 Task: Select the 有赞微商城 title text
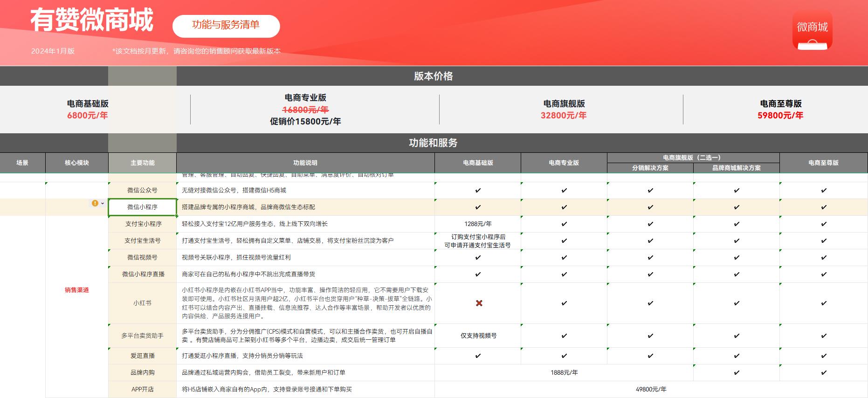click(x=92, y=21)
